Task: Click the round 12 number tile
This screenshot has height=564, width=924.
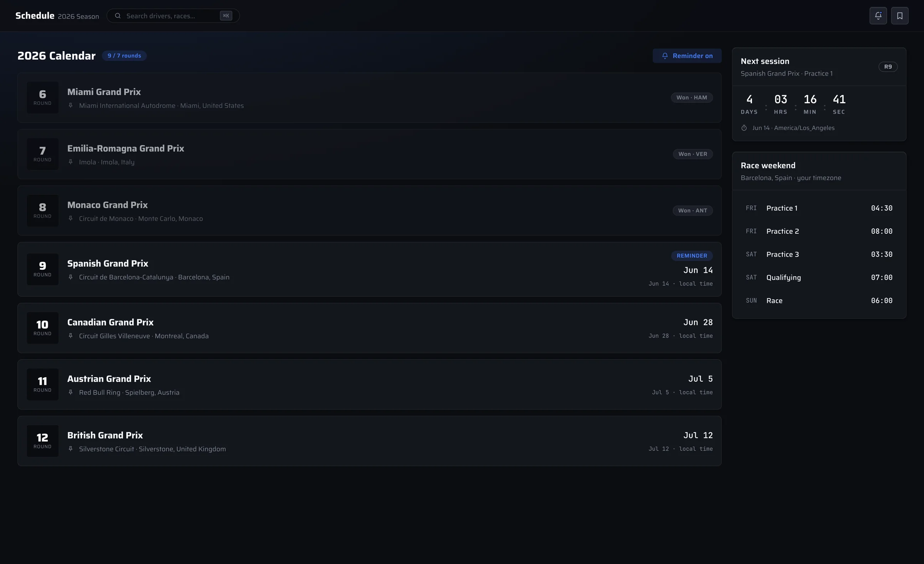Action: [x=42, y=441]
